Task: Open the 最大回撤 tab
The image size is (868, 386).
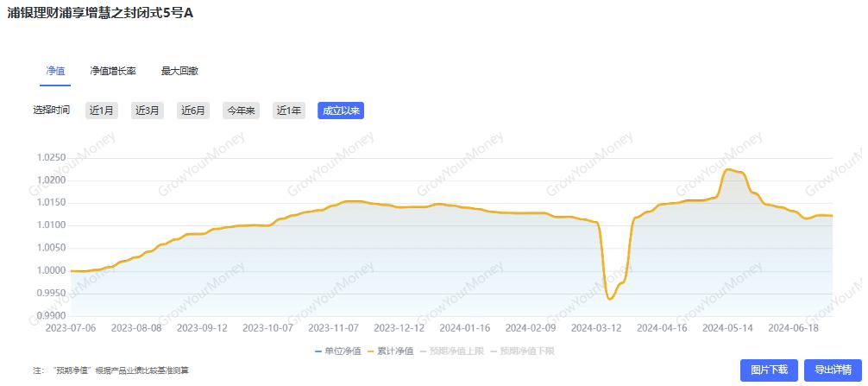Action: pyautogui.click(x=180, y=71)
